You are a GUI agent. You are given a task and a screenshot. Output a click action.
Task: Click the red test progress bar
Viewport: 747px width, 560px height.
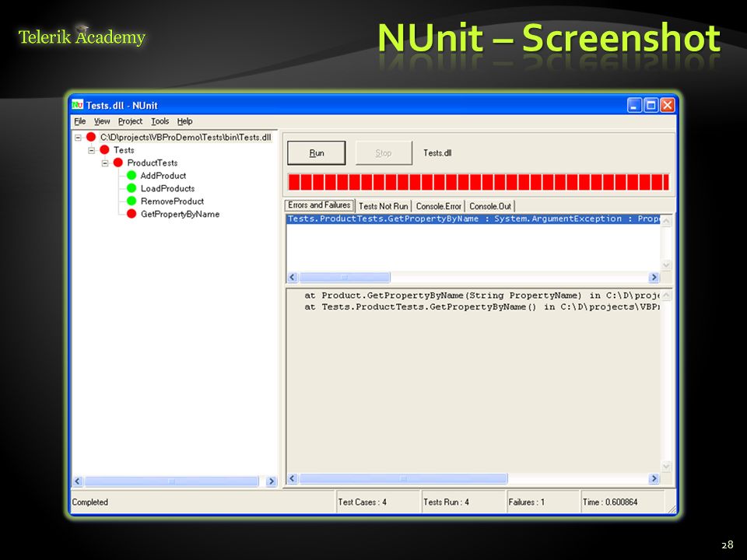479,182
